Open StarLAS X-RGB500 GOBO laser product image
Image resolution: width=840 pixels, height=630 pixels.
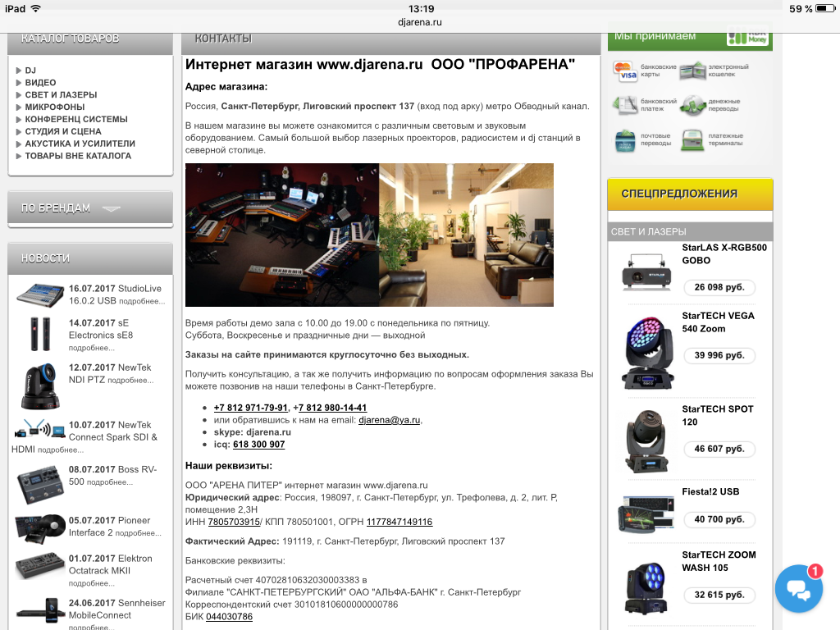click(x=646, y=267)
